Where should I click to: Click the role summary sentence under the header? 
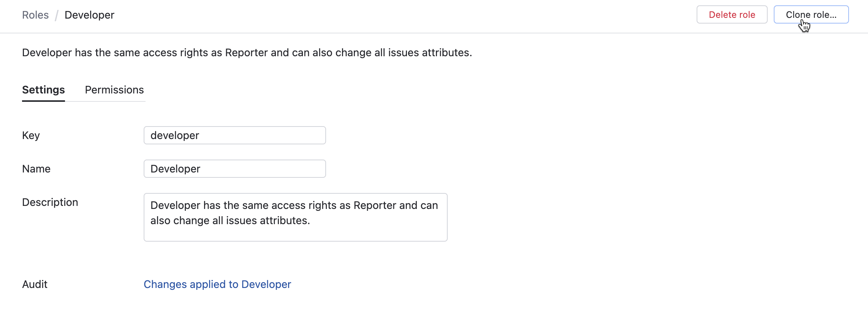coord(247,52)
